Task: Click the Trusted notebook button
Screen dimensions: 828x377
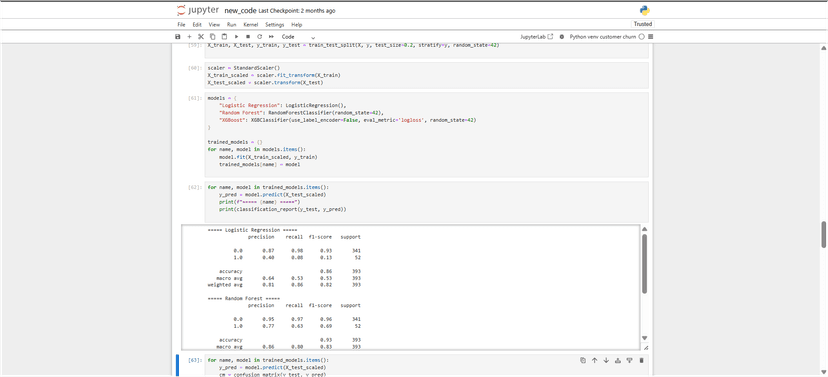Action: 643,24
